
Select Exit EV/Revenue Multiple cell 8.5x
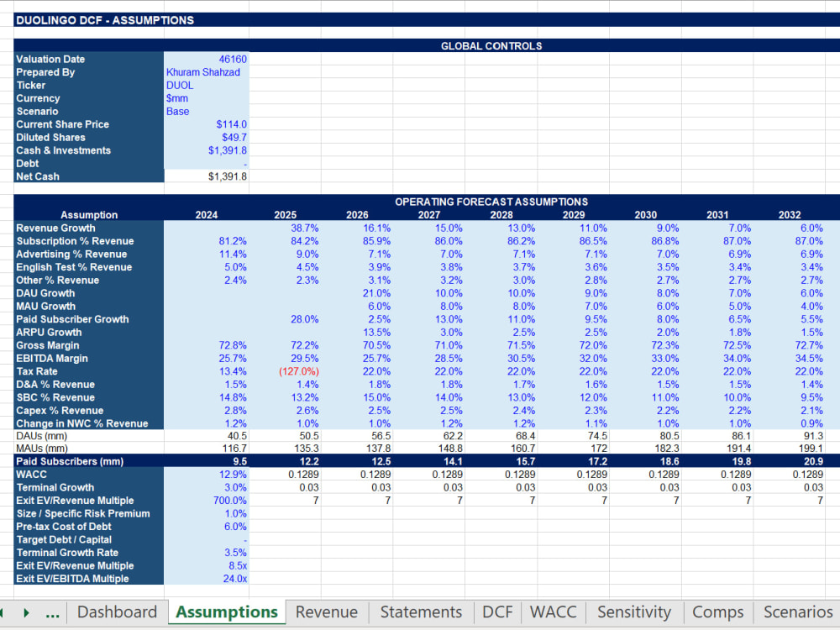coord(207,565)
